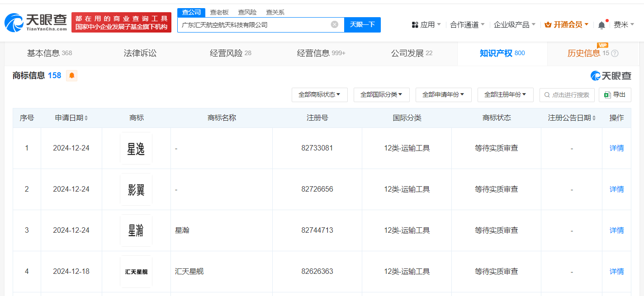Open the 全部商标状态 dropdown
644x296 pixels.
pyautogui.click(x=320, y=95)
